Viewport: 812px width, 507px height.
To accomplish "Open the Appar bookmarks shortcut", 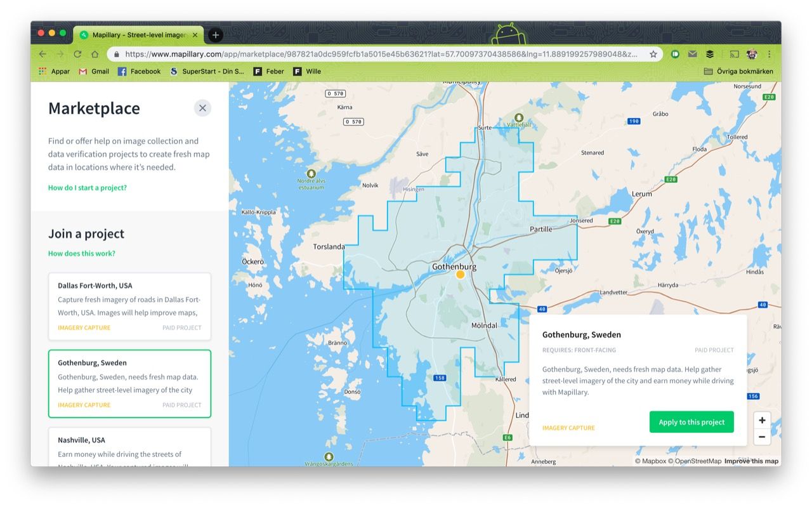I will coord(54,72).
